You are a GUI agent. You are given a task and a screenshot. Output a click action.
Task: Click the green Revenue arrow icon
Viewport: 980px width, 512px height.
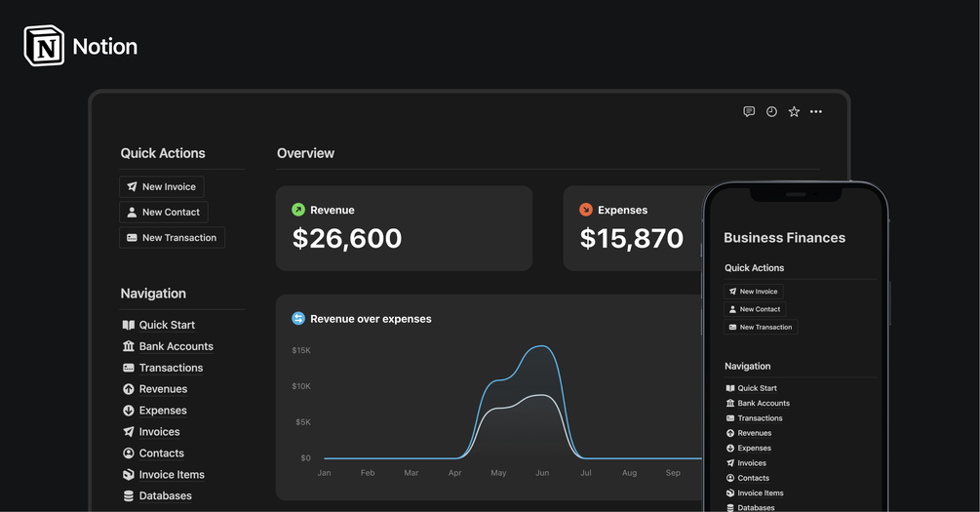(x=298, y=210)
